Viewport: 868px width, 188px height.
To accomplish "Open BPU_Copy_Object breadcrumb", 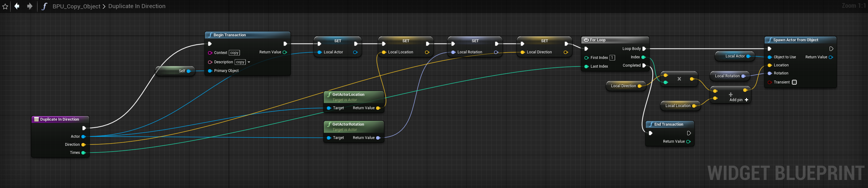I will 76,6.
